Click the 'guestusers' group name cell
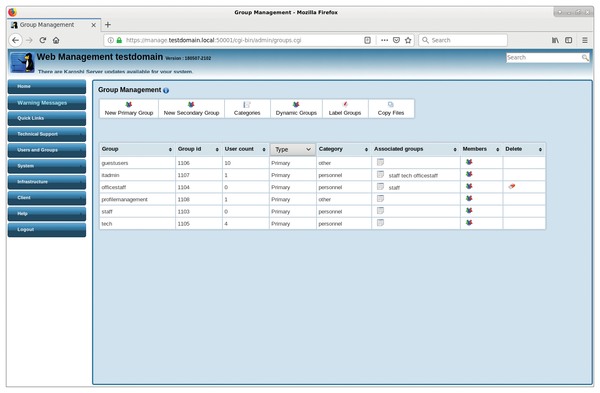Screen dimensions: 600x393 (137, 163)
